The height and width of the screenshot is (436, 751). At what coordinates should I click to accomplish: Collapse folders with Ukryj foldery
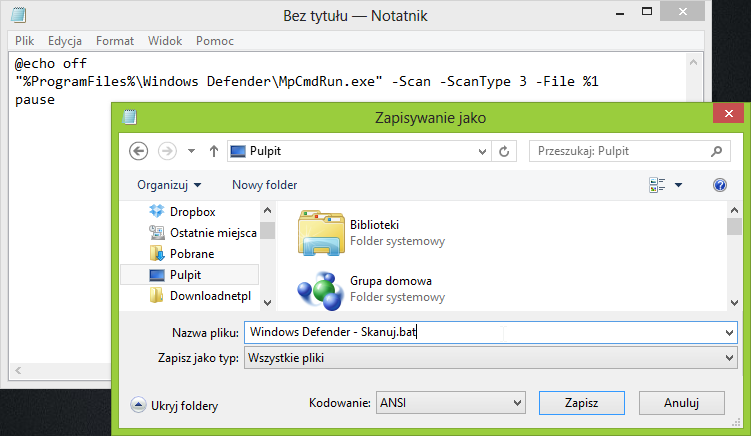(174, 405)
